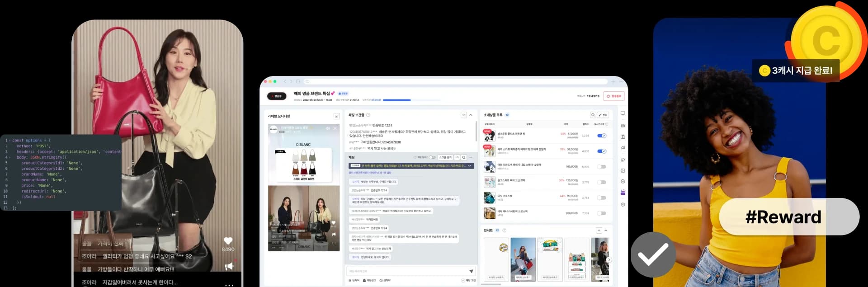Show next inserts with right arrow
Screen dimensions: 868x287
[609, 259]
